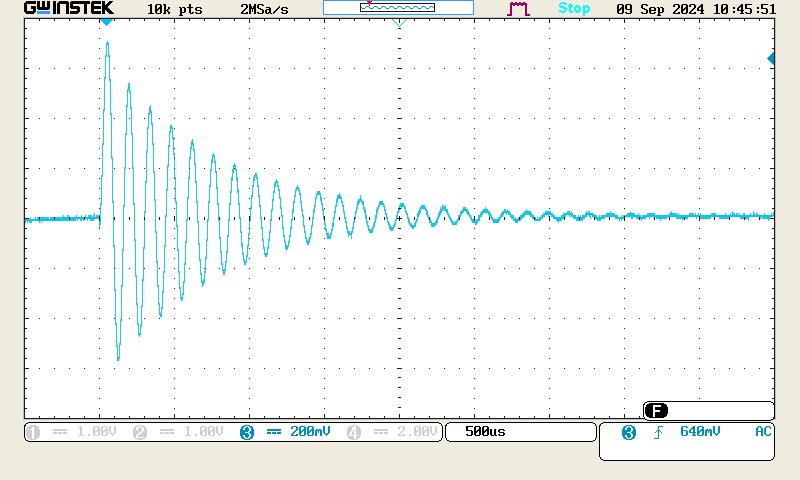Click the trigger source 3 badge
This screenshot has height=480, width=800.
click(628, 432)
